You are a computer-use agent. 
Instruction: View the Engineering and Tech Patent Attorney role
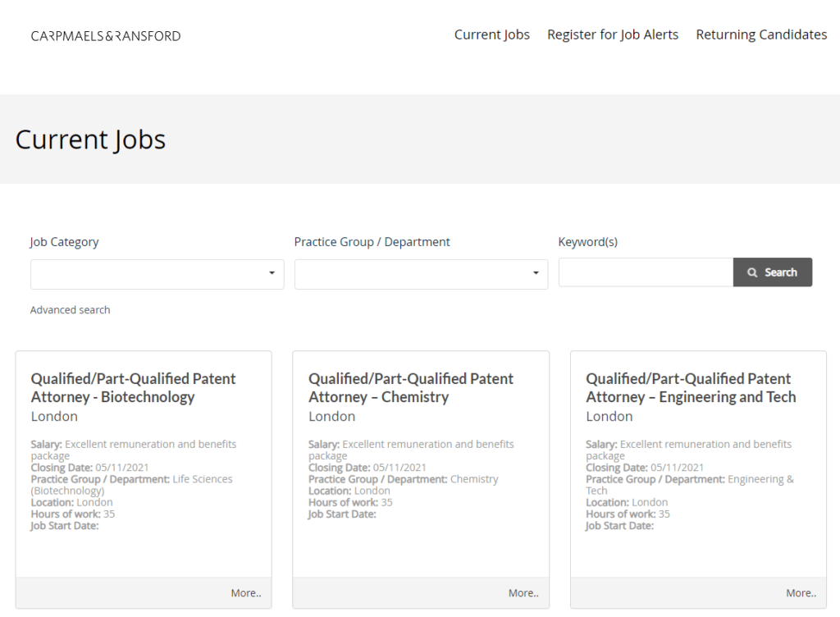pos(690,387)
